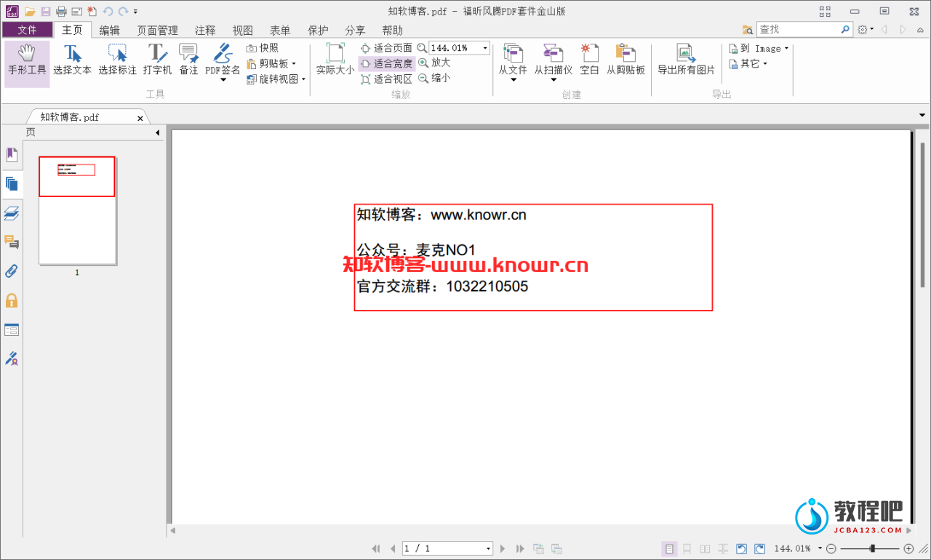Open the page number dropdown in the status bar
This screenshot has height=560, width=931.
(x=489, y=548)
